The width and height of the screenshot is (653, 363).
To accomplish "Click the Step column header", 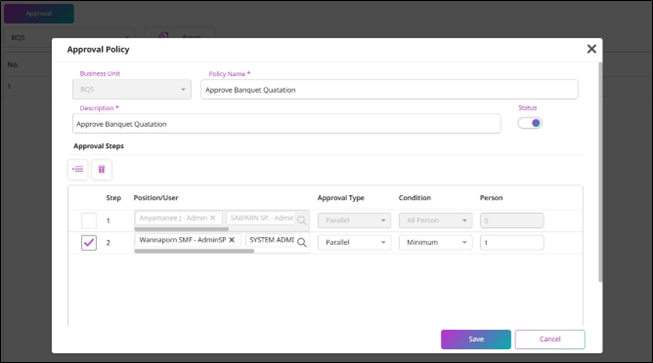I will pos(113,198).
